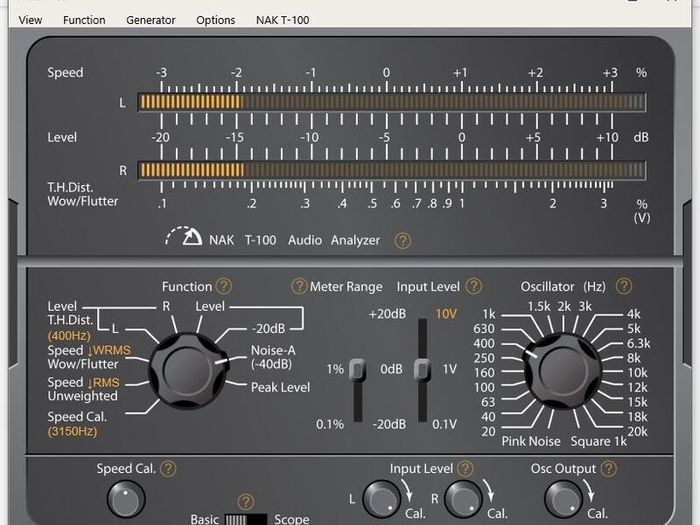Open the Function menu
This screenshot has height=525, width=700.
[x=84, y=20]
